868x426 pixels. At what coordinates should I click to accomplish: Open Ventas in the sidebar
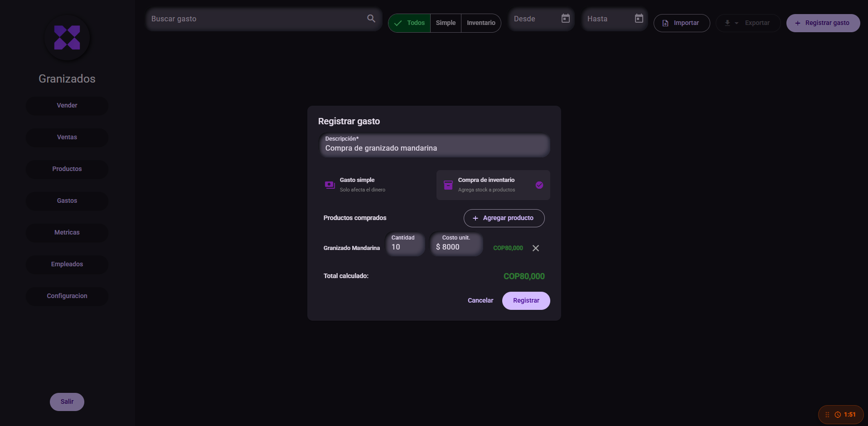pyautogui.click(x=67, y=137)
